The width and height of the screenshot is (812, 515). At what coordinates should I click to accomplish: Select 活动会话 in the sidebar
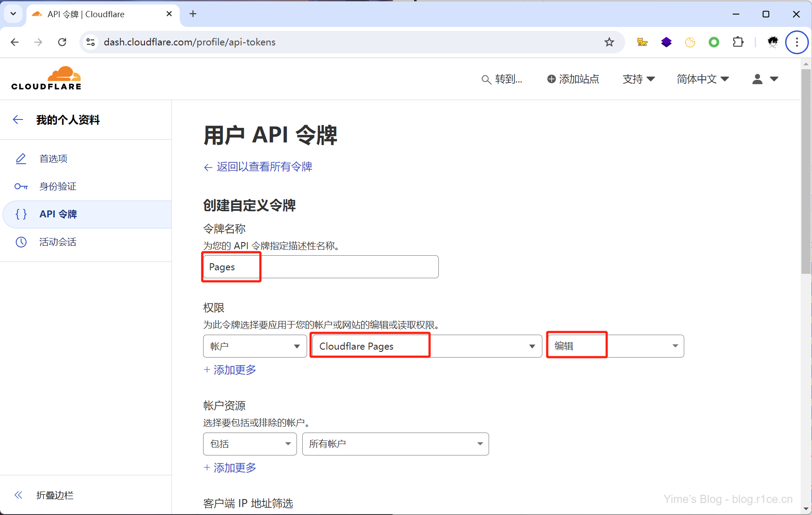(58, 242)
